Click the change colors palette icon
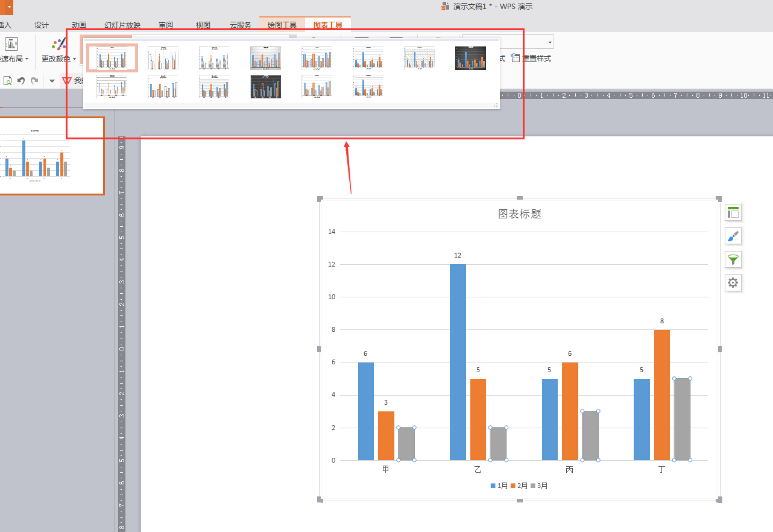Screen dimensions: 773x532 [x=59, y=44]
